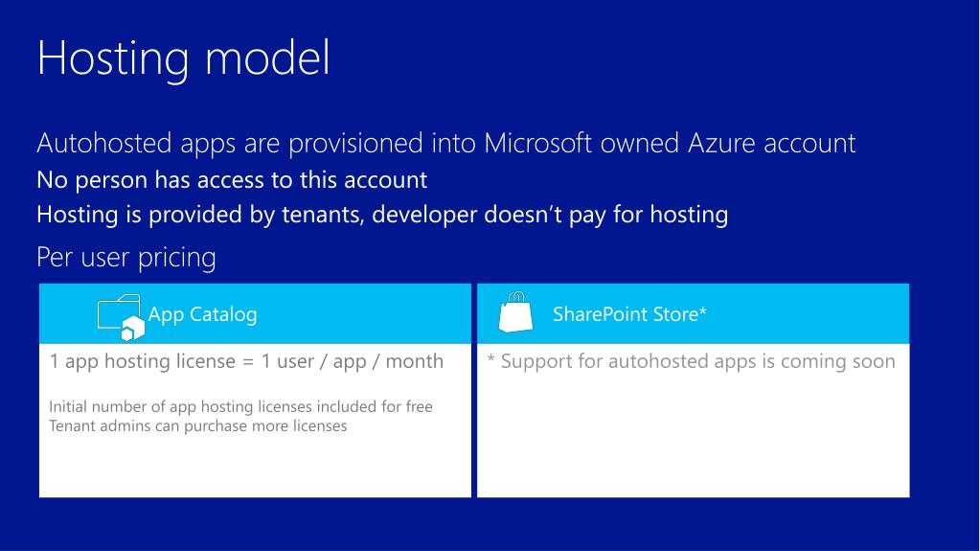Click the Autohosted apps provisioned line
Viewport: 980px width, 551px height.
pyautogui.click(x=445, y=143)
